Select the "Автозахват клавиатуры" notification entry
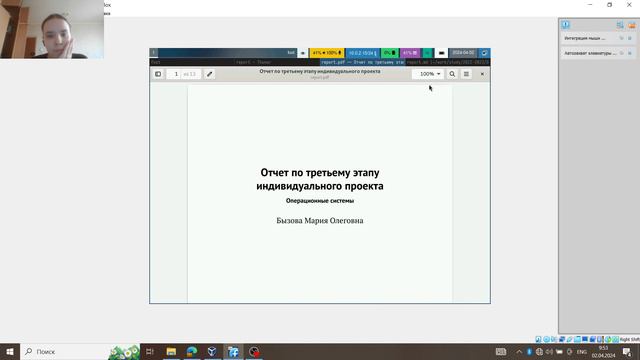This screenshot has width=640, height=360. click(598, 53)
